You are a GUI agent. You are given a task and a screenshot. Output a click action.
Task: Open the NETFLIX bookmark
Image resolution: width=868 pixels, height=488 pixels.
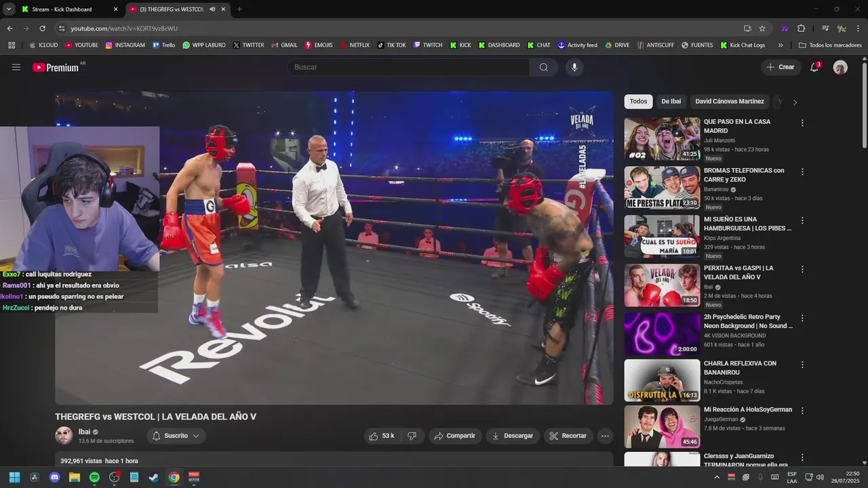click(x=355, y=45)
